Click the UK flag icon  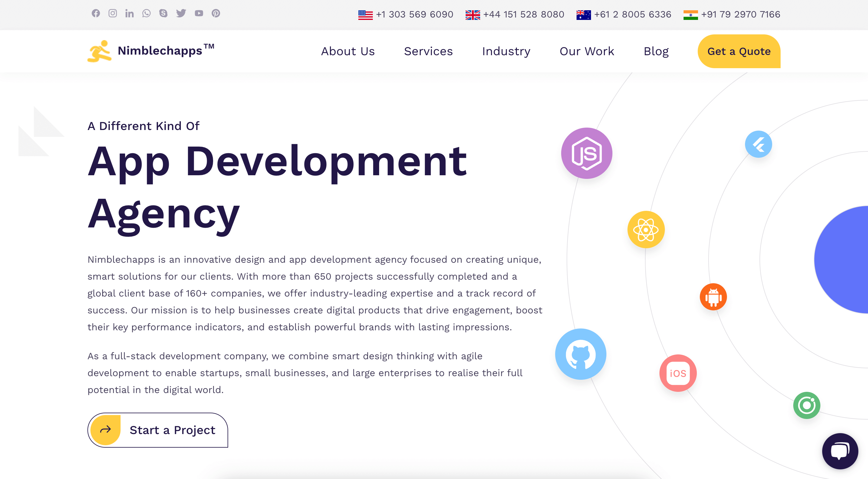pyautogui.click(x=473, y=15)
